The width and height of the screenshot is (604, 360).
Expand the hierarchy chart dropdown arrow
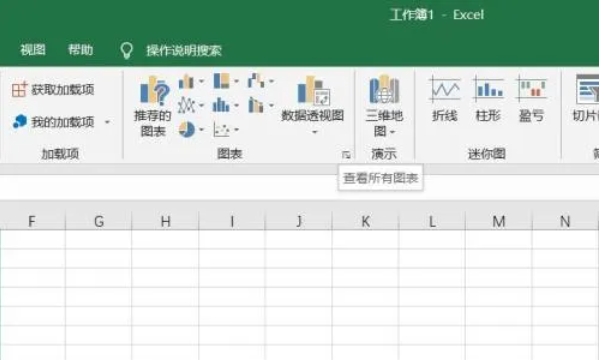[236, 81]
